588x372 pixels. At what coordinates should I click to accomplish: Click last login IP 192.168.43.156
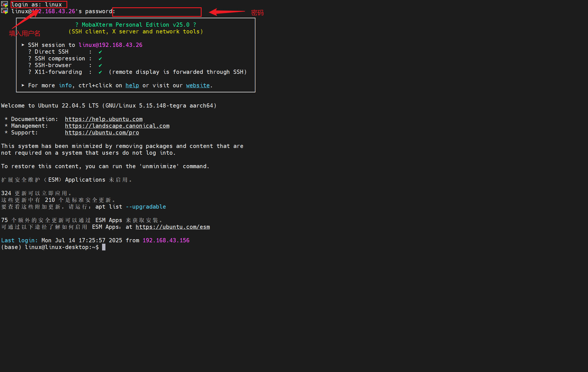tap(166, 240)
